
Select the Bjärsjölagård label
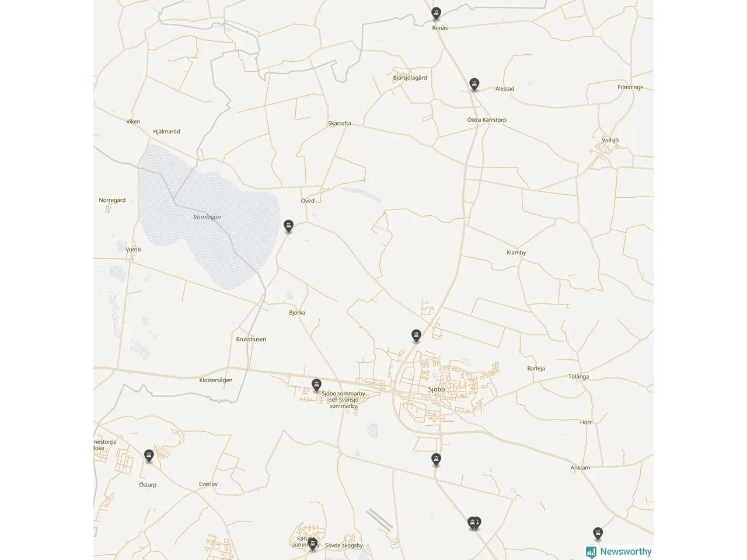tap(410, 78)
